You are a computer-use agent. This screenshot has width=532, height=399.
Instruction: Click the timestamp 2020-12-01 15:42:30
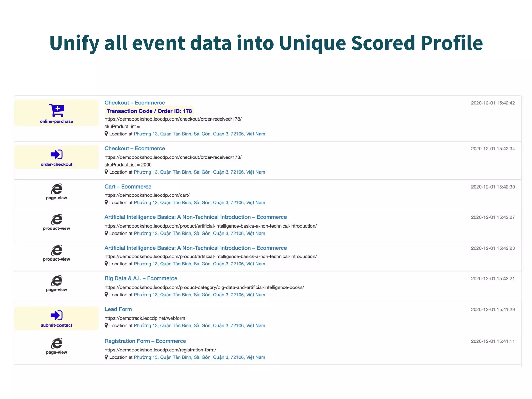point(493,187)
